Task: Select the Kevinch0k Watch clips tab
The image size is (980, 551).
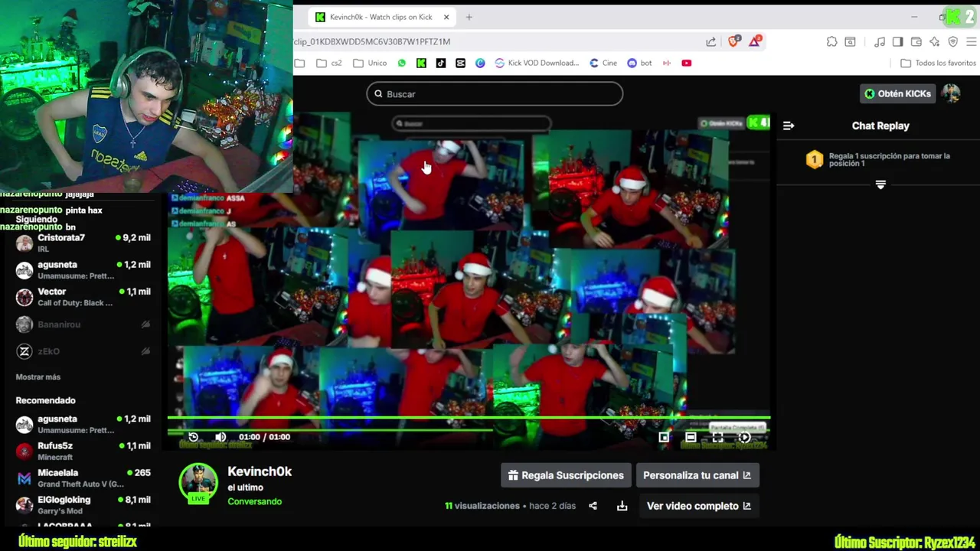Action: tap(381, 17)
